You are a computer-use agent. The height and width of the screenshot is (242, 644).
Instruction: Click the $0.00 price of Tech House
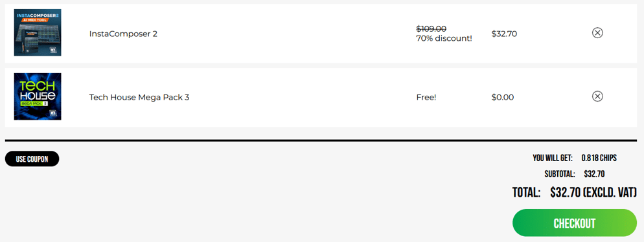coord(502,98)
